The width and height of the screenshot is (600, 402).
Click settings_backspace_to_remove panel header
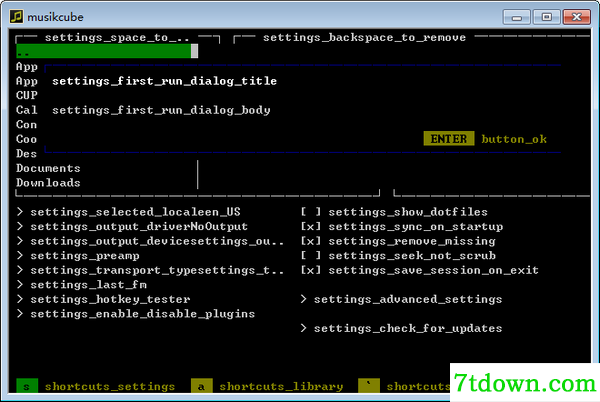tap(364, 37)
